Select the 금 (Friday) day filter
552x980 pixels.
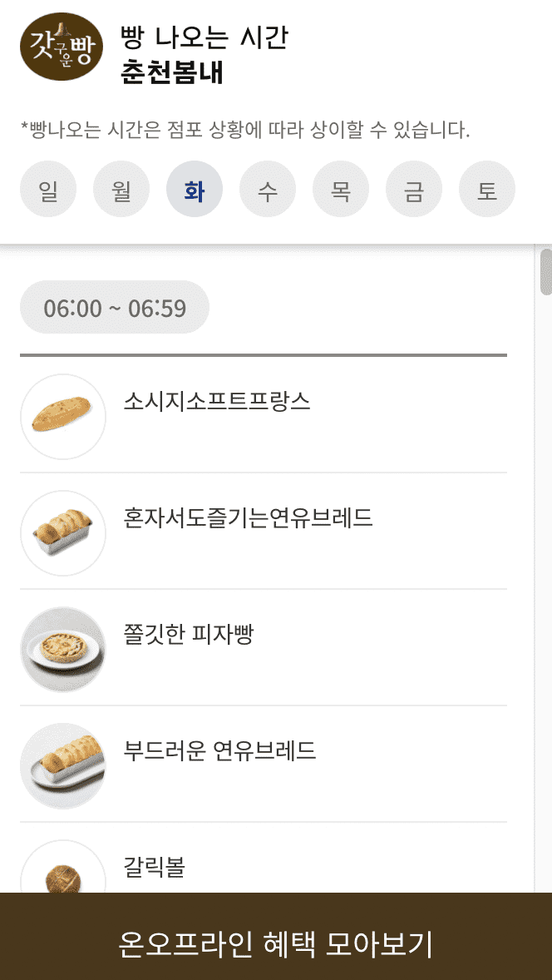point(414,189)
